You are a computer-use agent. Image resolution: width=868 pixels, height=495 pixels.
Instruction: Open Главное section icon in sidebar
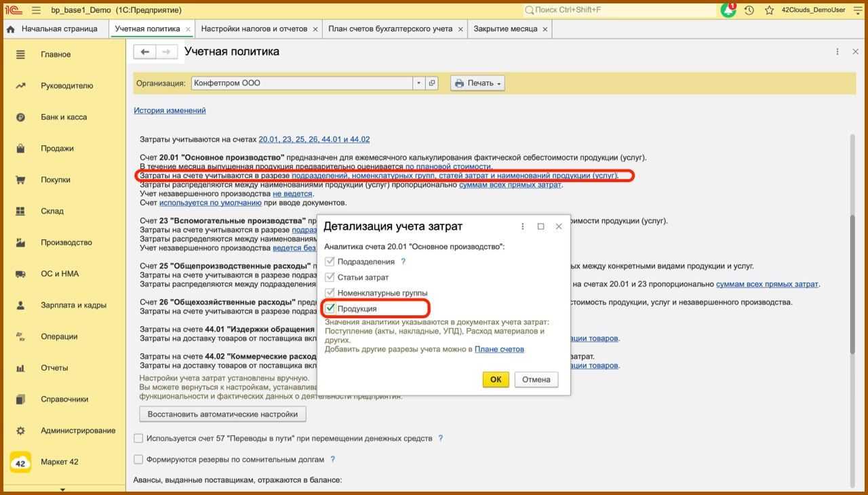pyautogui.click(x=20, y=54)
